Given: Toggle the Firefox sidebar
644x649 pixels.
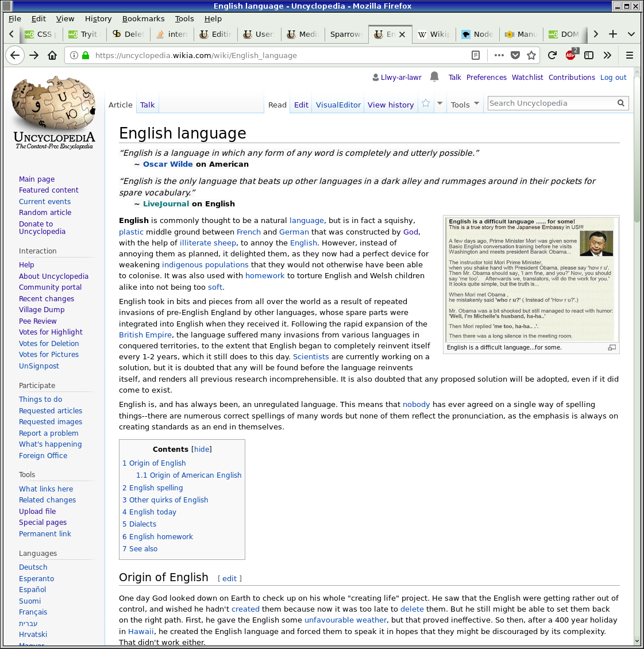Looking at the screenshot, I should tap(589, 55).
